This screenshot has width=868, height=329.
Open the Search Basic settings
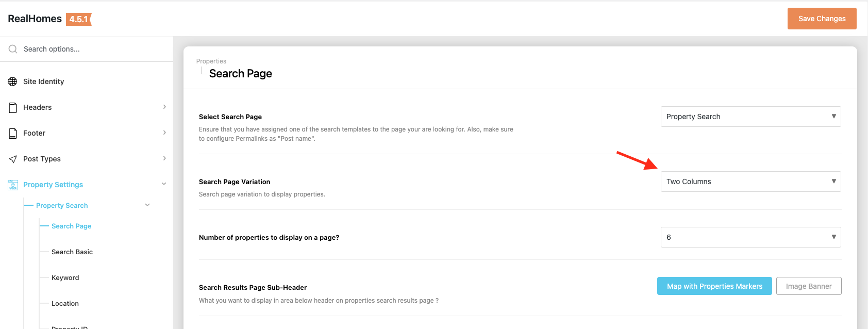(x=72, y=252)
